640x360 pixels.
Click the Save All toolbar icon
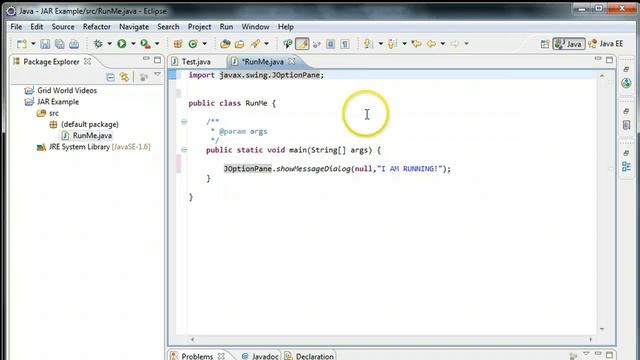[60, 44]
